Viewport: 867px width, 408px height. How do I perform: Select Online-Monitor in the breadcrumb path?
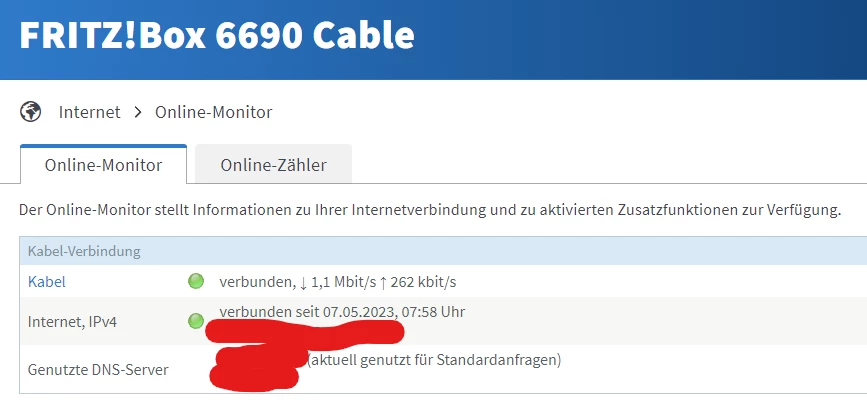click(213, 112)
